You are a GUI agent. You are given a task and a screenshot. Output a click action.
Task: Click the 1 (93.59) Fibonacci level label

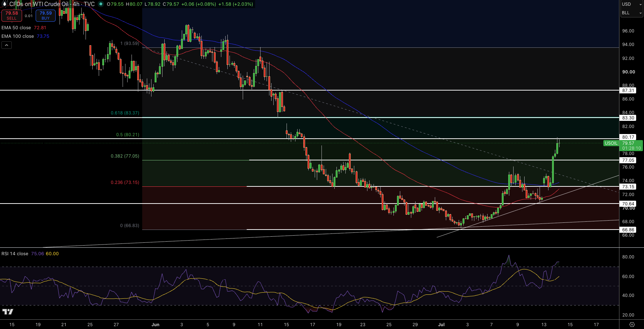click(x=130, y=43)
